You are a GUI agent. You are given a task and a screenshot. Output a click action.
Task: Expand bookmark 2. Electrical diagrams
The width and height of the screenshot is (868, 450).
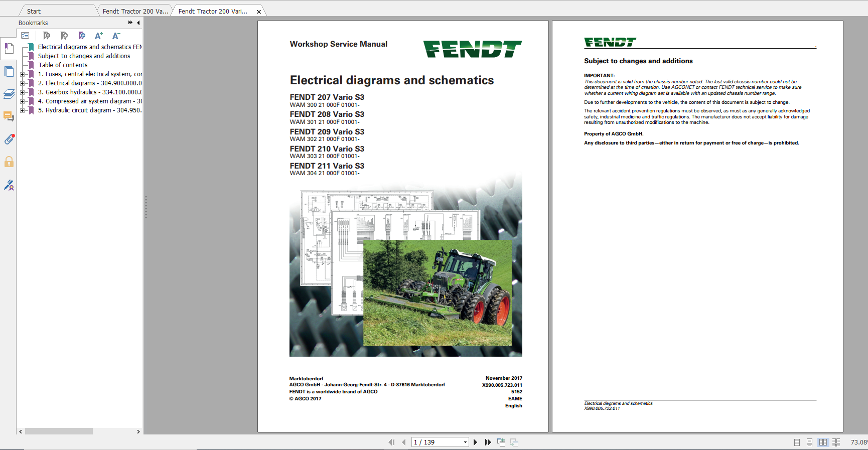click(22, 83)
